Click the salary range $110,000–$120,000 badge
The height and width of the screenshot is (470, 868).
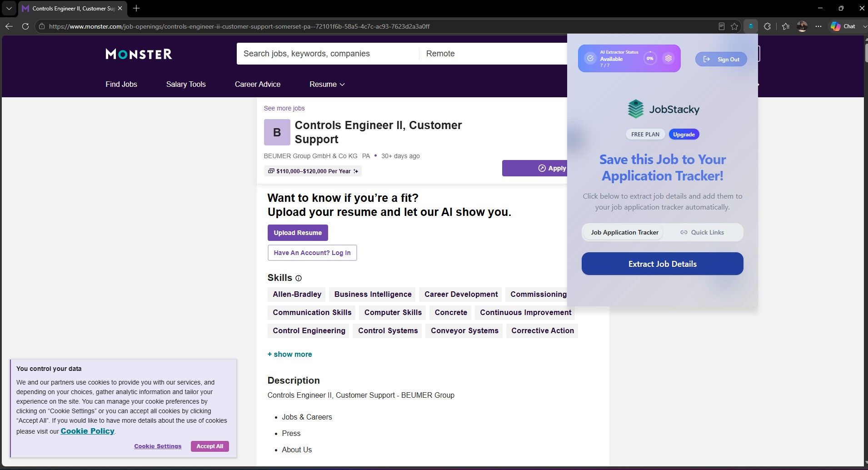coord(313,171)
